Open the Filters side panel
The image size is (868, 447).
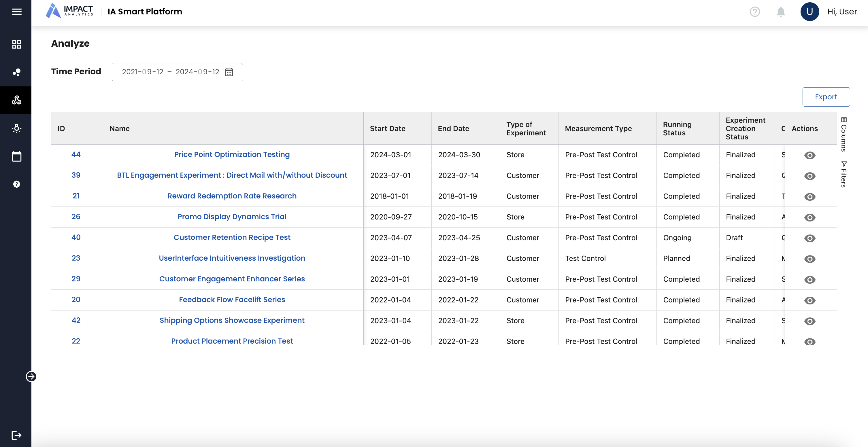[844, 174]
